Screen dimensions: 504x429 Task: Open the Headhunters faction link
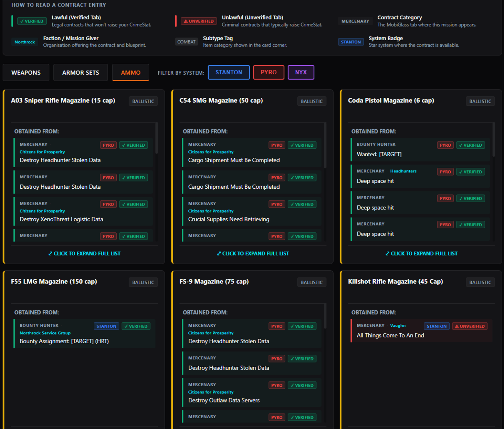click(403, 171)
